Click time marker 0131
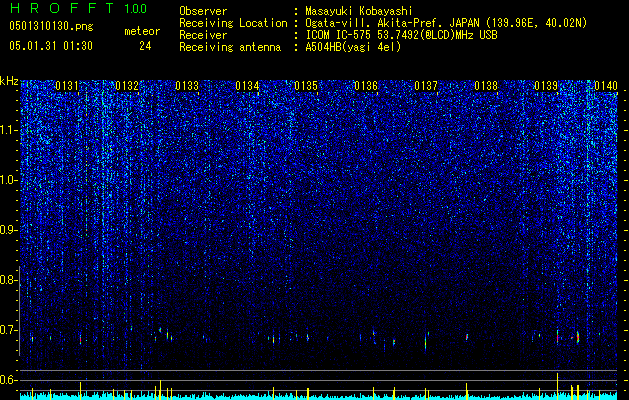The image size is (629, 400). 67,86
